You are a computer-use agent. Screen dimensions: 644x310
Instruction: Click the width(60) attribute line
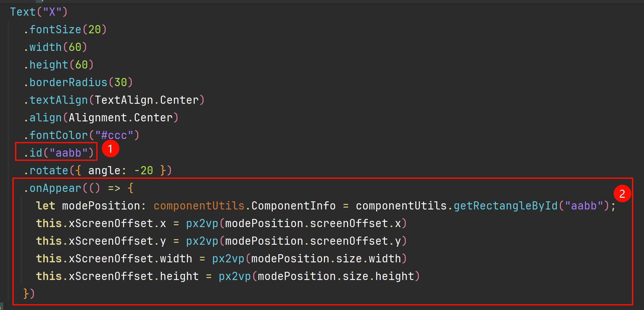coord(55,47)
